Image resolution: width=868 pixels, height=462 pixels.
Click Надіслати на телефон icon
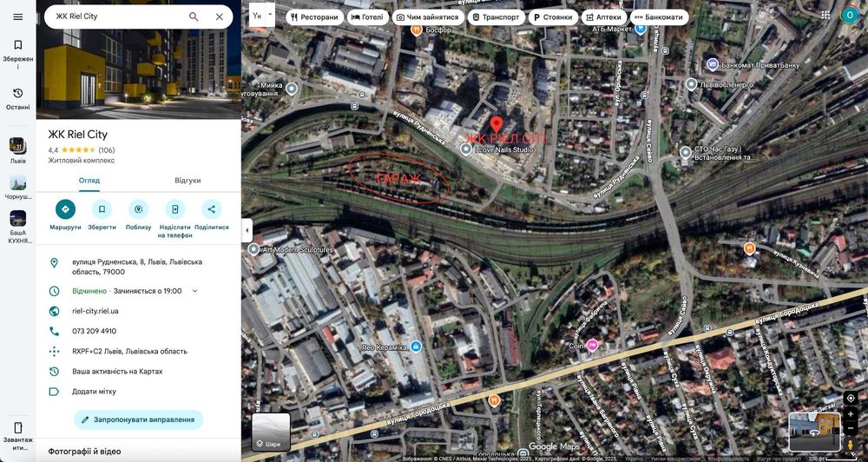tap(175, 209)
